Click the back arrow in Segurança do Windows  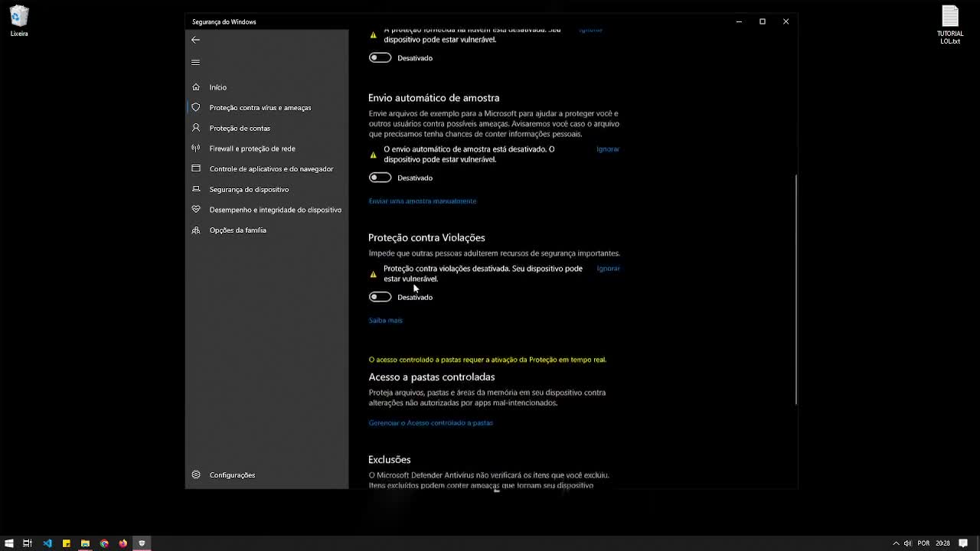pyautogui.click(x=196, y=39)
